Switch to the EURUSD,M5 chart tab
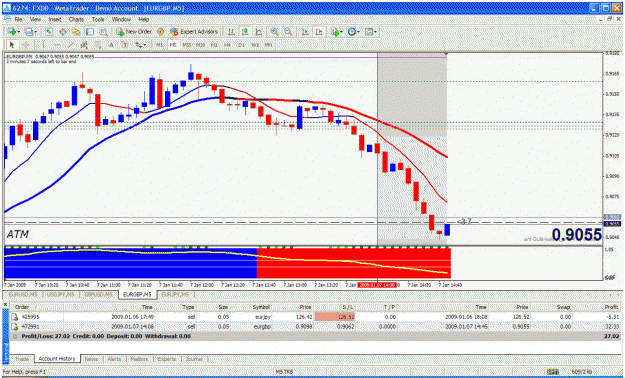625x378 pixels. click(x=22, y=294)
